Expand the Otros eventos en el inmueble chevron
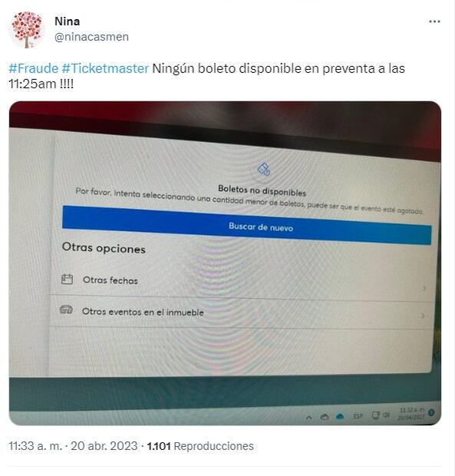The width and height of the screenshot is (455, 476). [423, 316]
